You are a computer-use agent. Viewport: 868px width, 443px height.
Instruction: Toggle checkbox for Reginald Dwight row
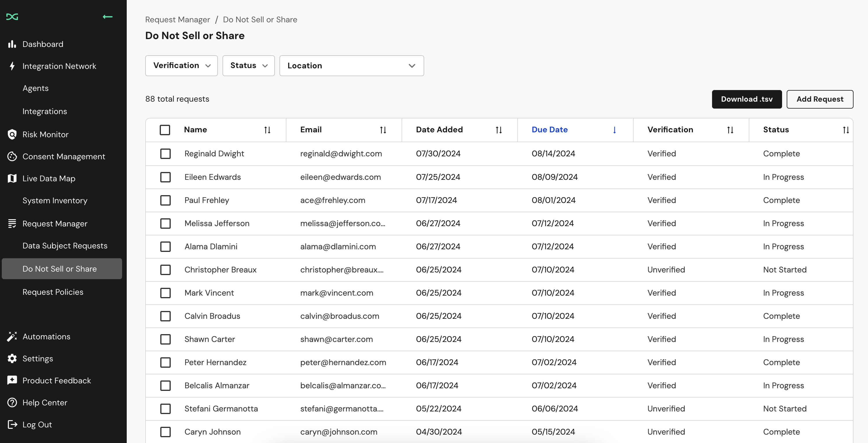165,154
